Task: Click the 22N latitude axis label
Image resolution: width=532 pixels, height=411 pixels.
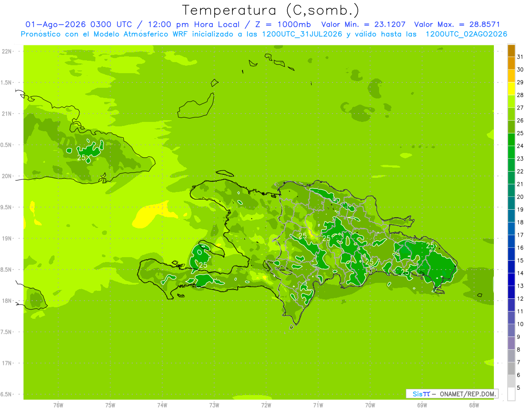Action: pos(7,51)
